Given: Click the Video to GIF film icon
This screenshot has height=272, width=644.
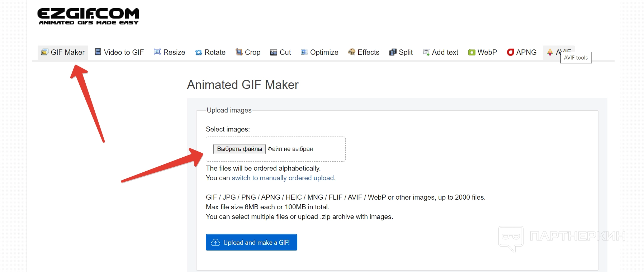Looking at the screenshot, I should (98, 52).
